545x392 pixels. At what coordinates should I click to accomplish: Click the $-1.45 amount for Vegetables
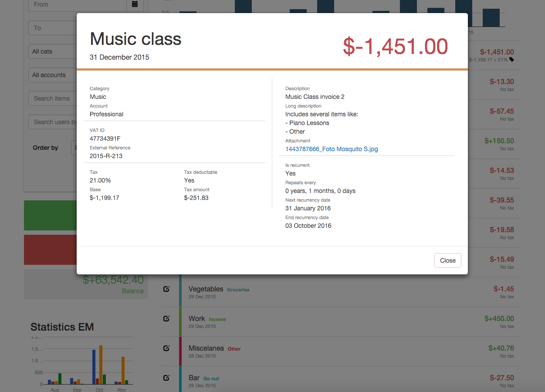tap(504, 289)
